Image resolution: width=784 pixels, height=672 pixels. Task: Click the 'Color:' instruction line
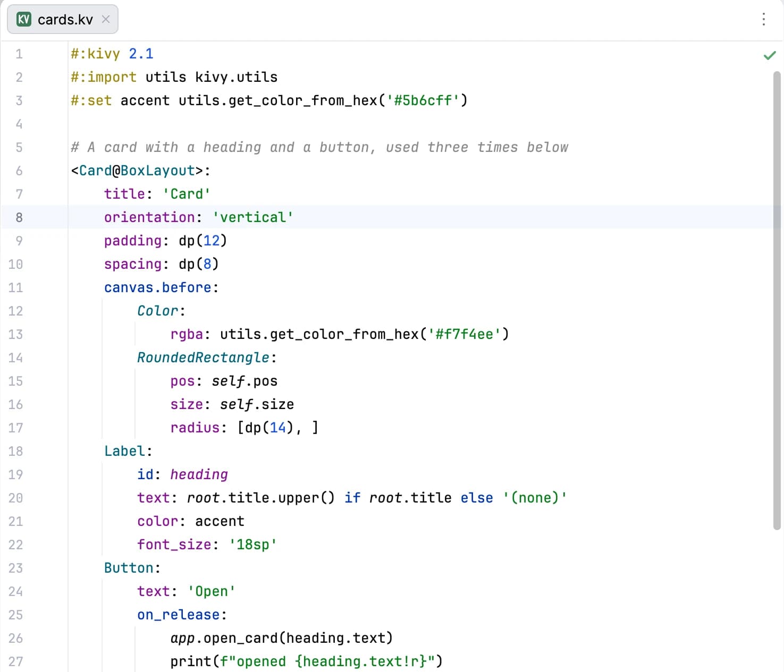(x=162, y=311)
